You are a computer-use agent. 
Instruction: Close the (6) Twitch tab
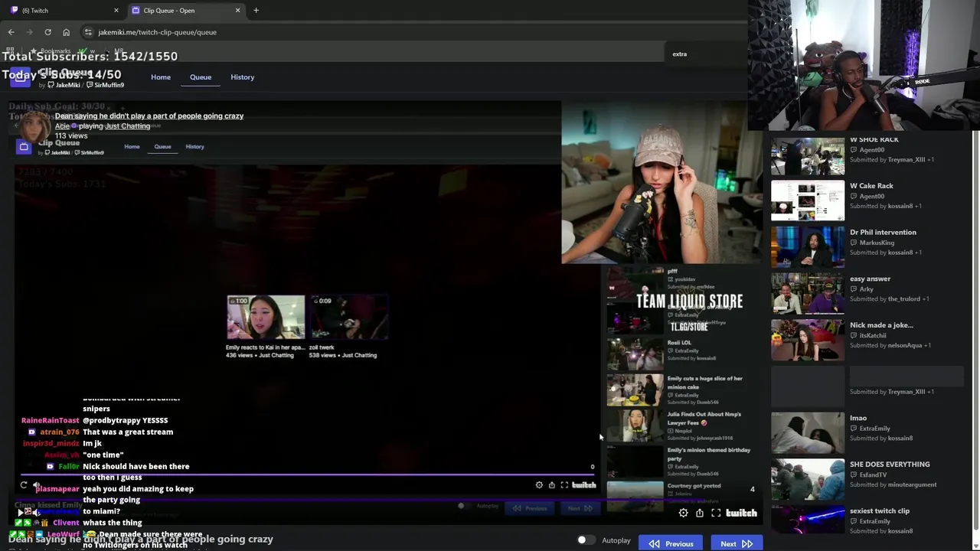coord(116,10)
